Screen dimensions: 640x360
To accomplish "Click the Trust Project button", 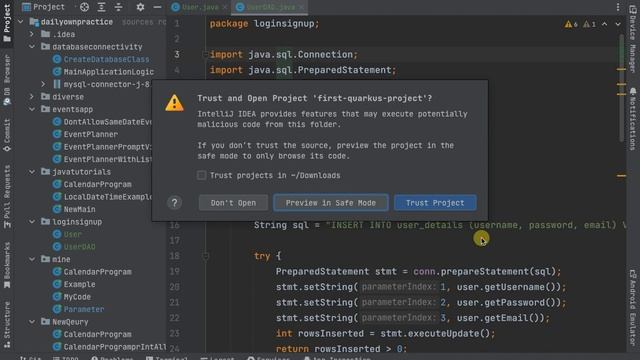I will tap(435, 203).
